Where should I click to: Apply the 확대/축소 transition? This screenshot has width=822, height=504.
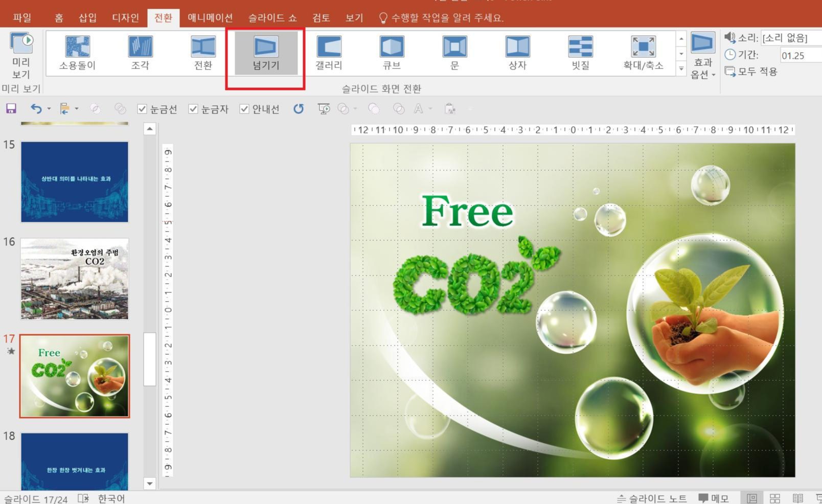pos(643,53)
